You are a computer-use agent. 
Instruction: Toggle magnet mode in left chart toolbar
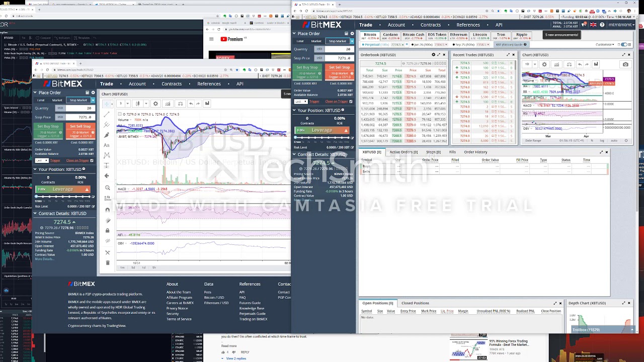point(107,210)
